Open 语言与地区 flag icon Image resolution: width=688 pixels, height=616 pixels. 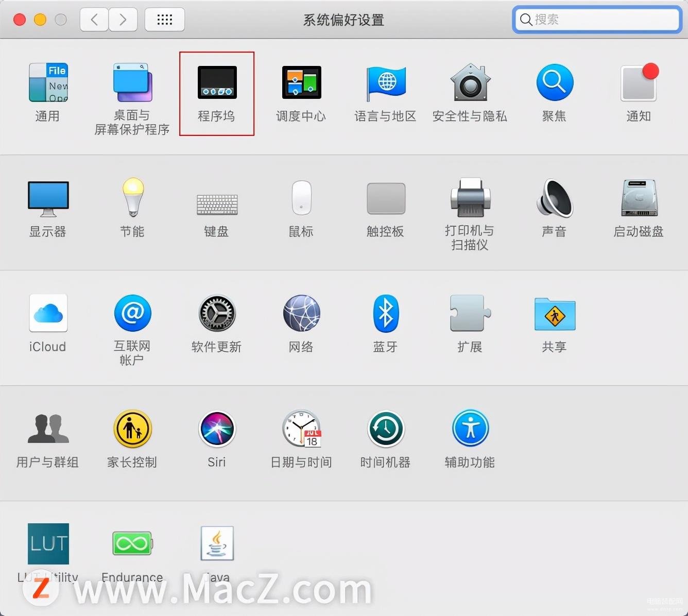coord(386,83)
